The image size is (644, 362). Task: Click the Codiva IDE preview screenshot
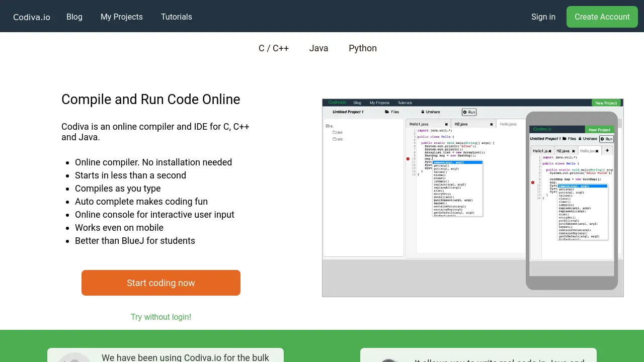(x=473, y=198)
